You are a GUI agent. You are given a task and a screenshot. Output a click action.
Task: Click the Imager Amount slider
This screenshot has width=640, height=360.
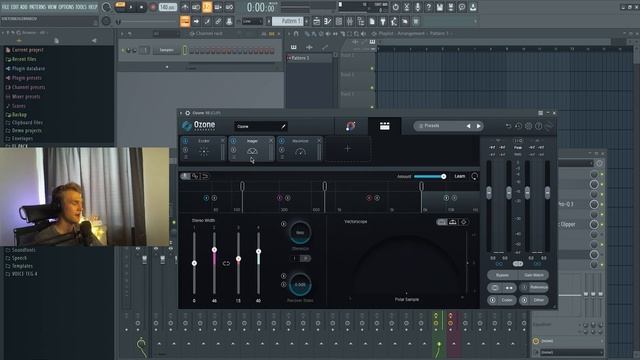[429, 176]
